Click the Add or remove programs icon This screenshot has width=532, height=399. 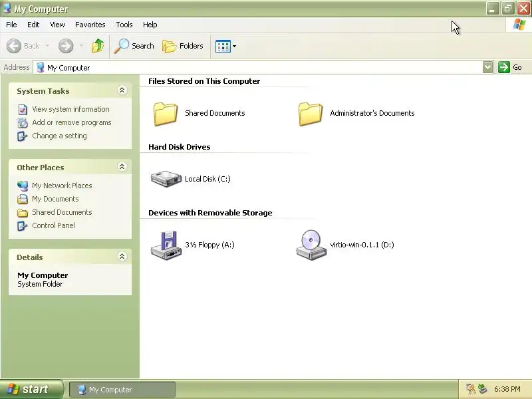[23, 123]
